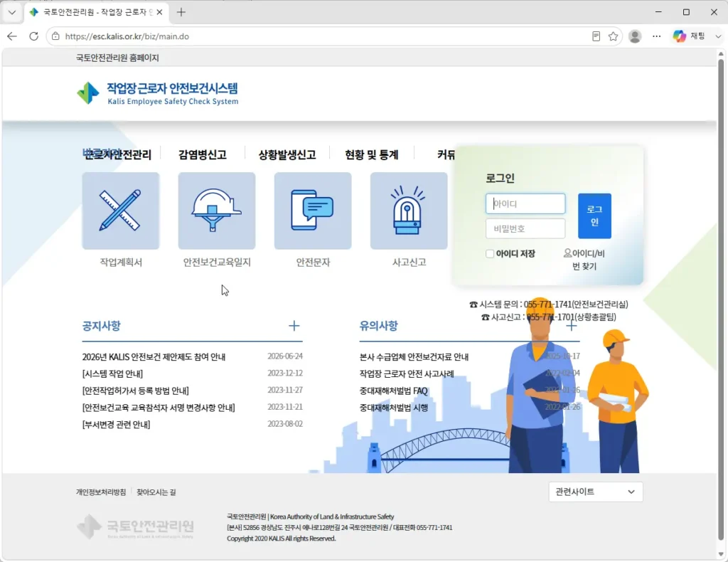Open 중대재해처벌법 시행
This screenshot has width=728, height=562.
[394, 408]
